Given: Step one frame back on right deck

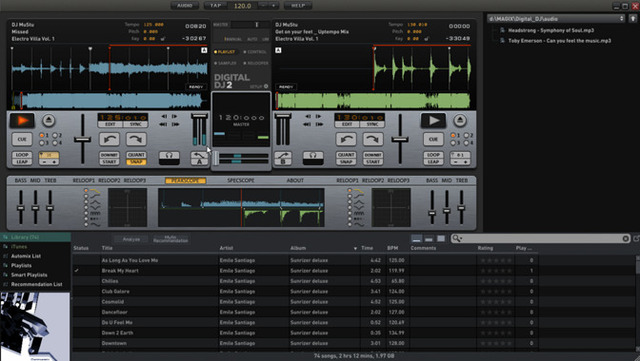Looking at the screenshot, I should (x=308, y=116).
